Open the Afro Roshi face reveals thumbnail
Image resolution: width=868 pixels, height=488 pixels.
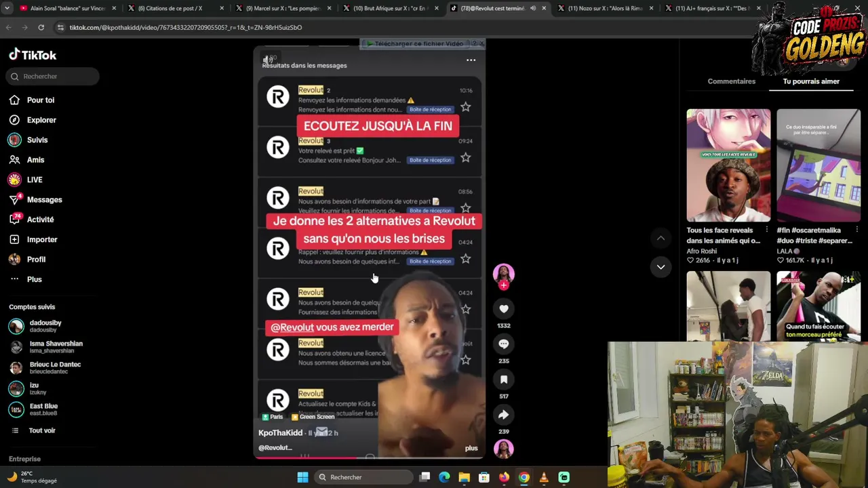[728, 165]
